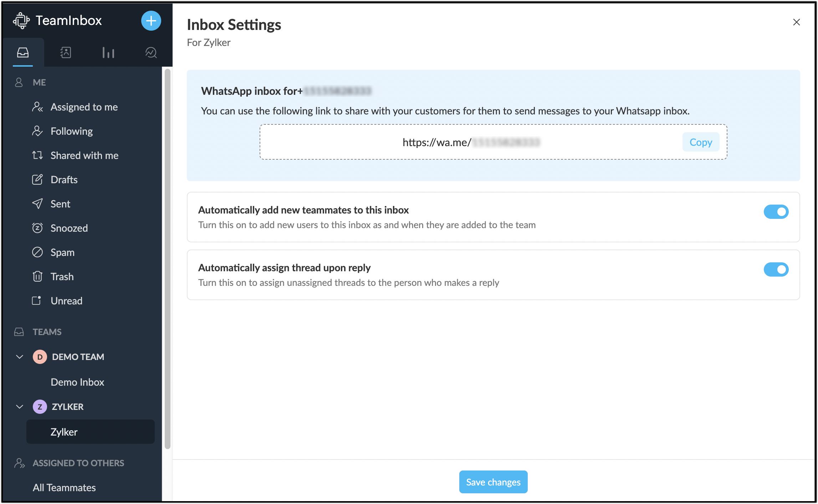Disable automatically add new teammates to this inbox
The height and width of the screenshot is (504, 818).
(x=777, y=212)
